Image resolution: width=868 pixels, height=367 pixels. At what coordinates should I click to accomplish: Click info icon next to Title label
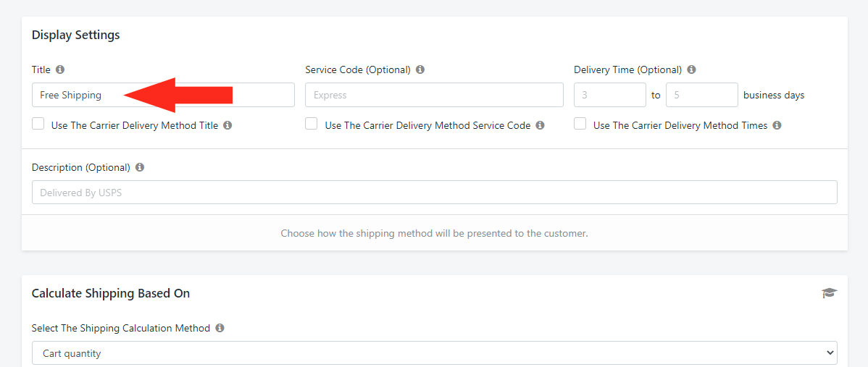60,69
